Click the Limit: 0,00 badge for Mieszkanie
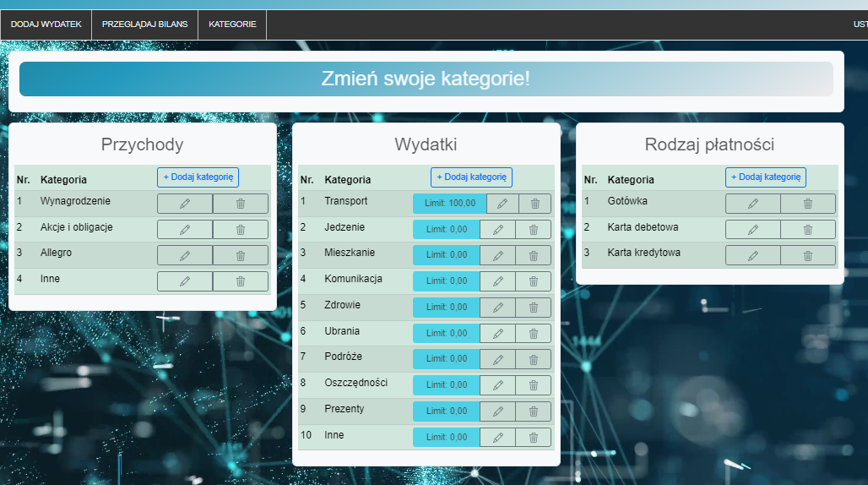 coord(446,255)
